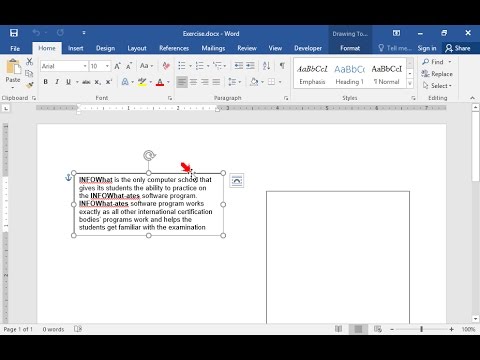Toggle Italic formatting

tap(57, 82)
